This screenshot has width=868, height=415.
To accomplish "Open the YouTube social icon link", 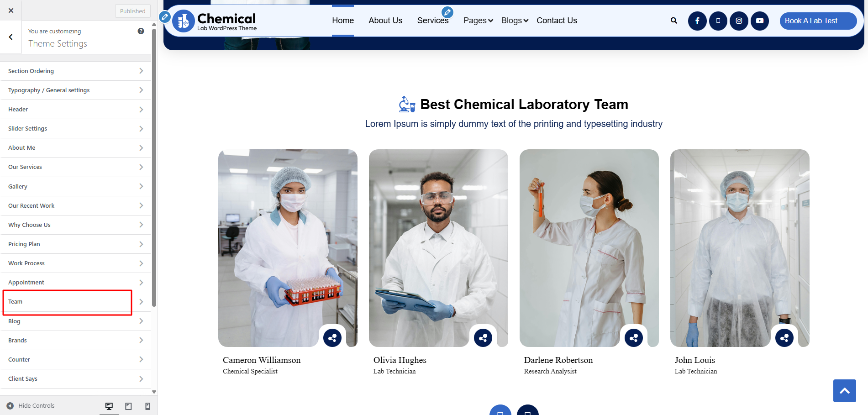I will (x=760, y=21).
